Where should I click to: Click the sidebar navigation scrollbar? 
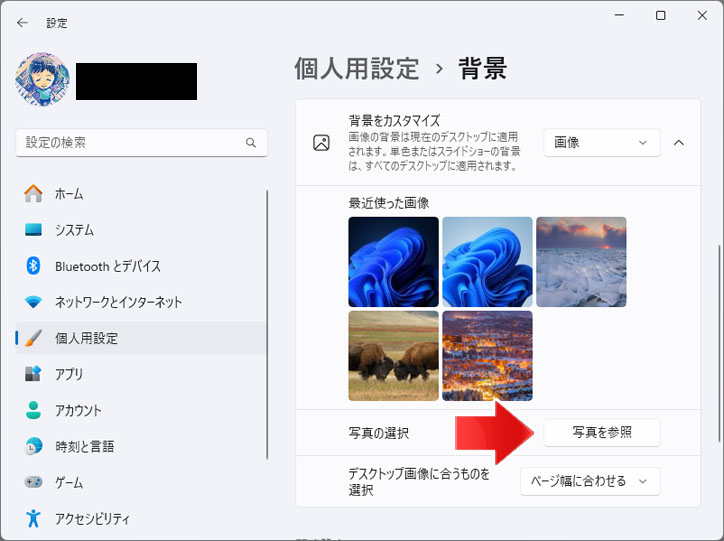click(x=267, y=324)
